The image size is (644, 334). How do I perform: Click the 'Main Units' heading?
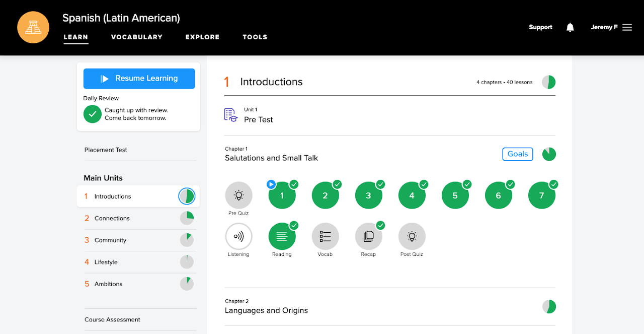tap(103, 178)
